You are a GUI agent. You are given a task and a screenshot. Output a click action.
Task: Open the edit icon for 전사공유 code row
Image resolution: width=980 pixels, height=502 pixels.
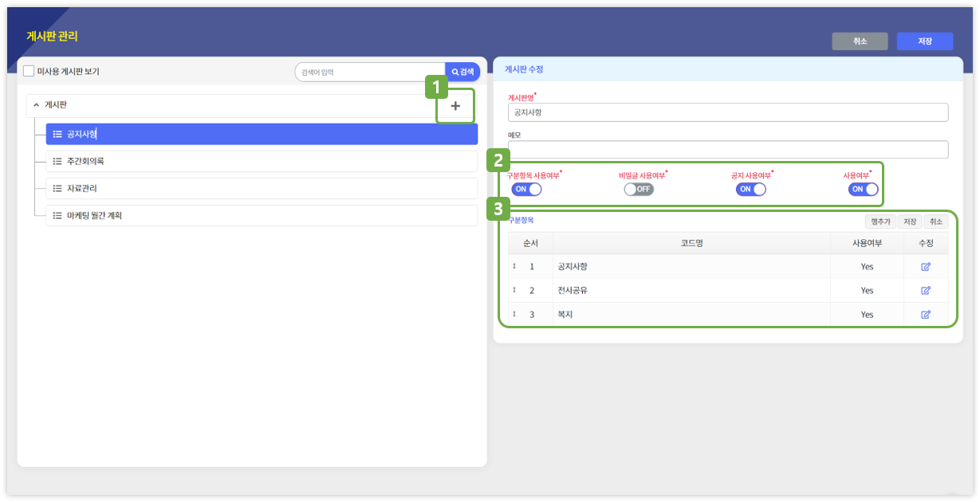pos(926,290)
